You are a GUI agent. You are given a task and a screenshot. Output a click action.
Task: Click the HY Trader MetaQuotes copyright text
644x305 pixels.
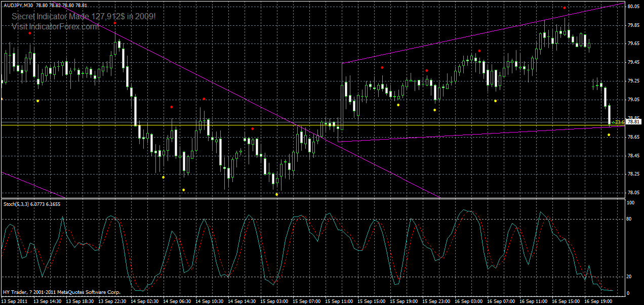click(x=61, y=292)
